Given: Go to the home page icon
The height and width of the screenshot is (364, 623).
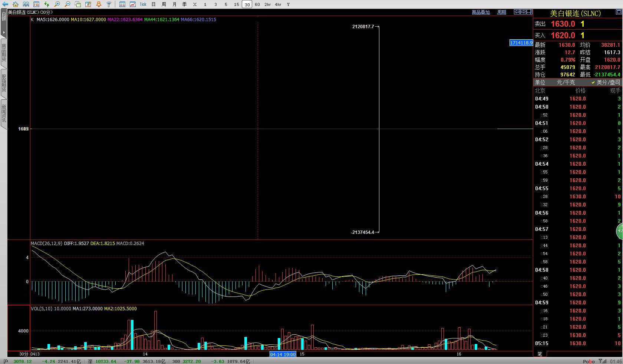Looking at the screenshot, I should (x=16, y=4).
